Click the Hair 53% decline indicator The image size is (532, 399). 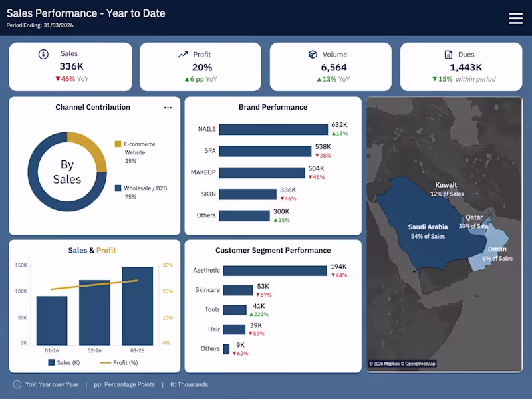257,334
